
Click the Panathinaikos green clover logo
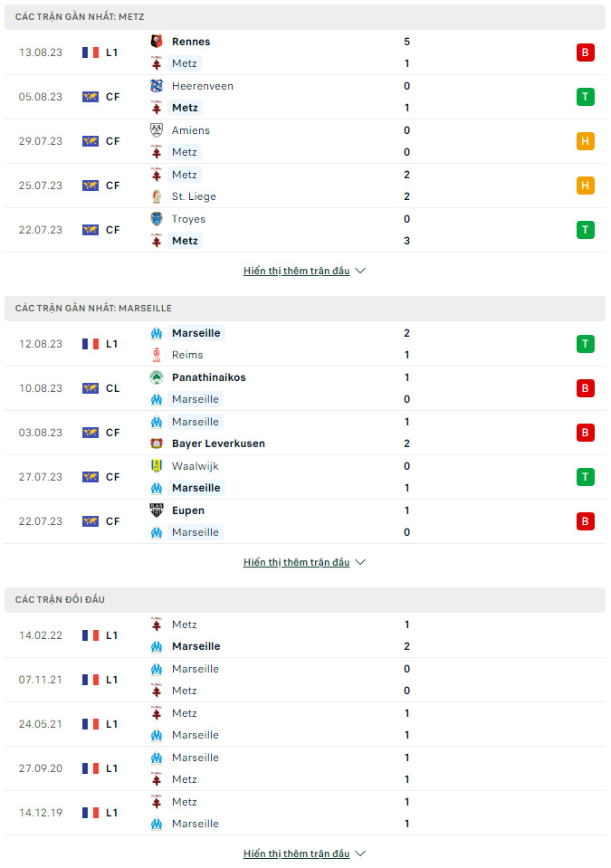point(157,377)
